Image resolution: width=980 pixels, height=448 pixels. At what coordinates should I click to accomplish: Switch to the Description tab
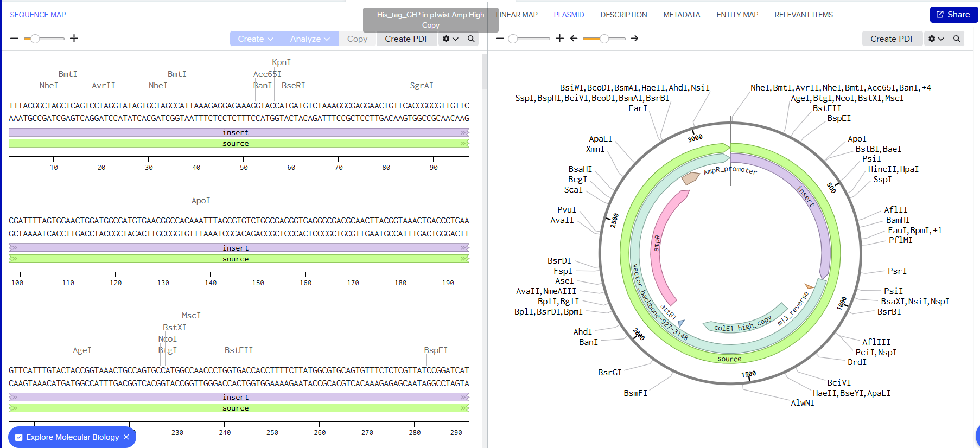click(x=623, y=15)
